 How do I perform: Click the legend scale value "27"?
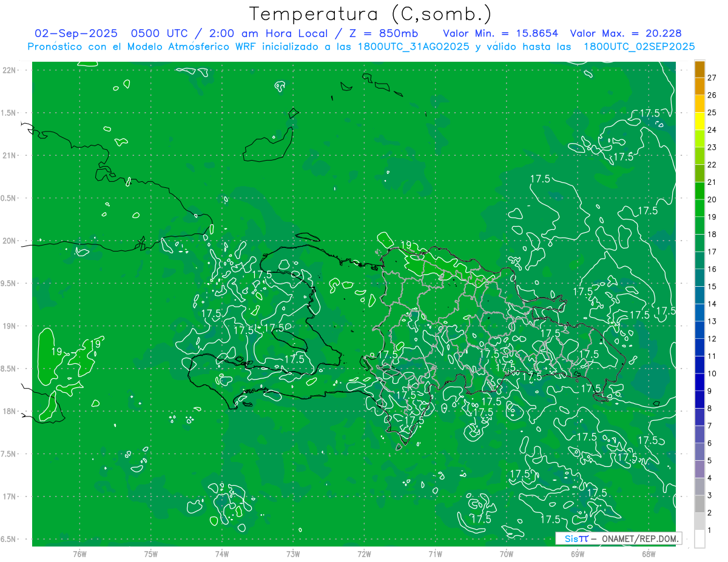[712, 78]
